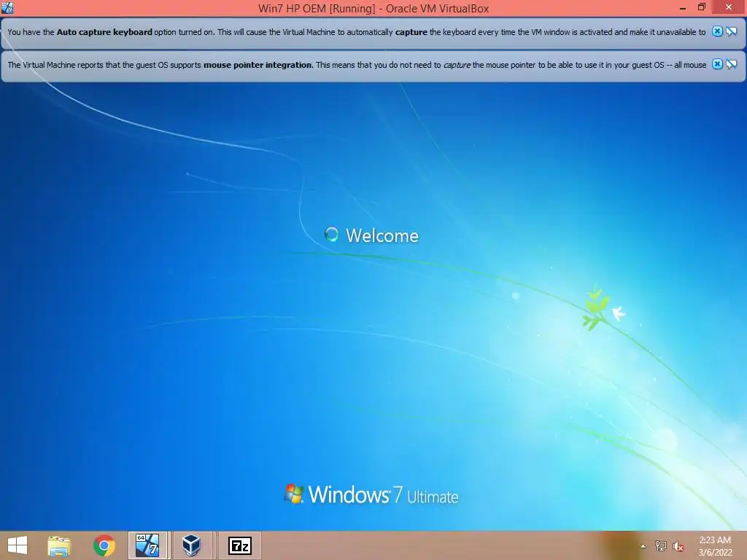Restore down the VirtualBox window

[x=701, y=7]
